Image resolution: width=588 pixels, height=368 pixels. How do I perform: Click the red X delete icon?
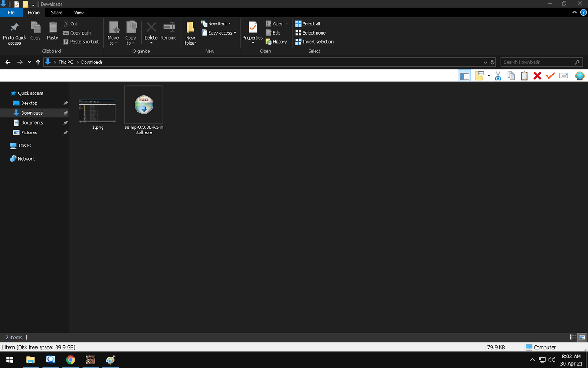[x=537, y=76]
